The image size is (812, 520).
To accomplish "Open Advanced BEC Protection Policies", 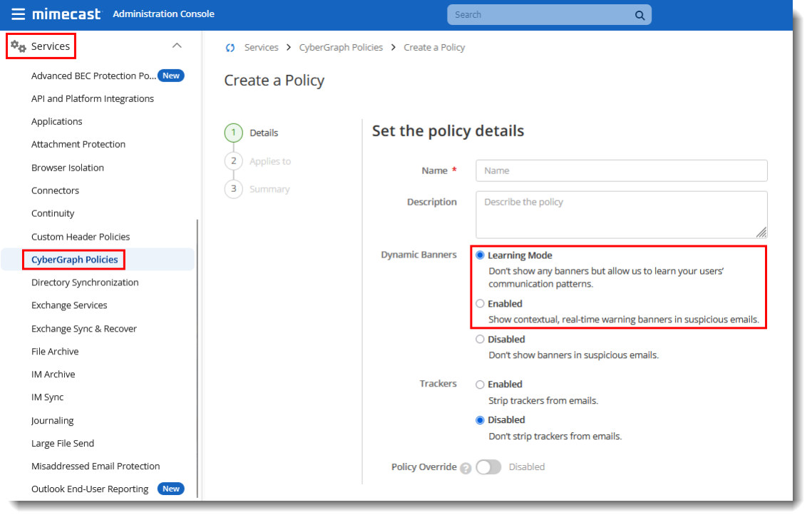I will (93, 76).
